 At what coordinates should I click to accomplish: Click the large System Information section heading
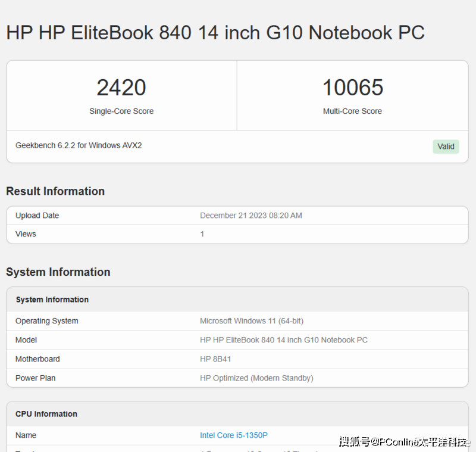click(58, 272)
